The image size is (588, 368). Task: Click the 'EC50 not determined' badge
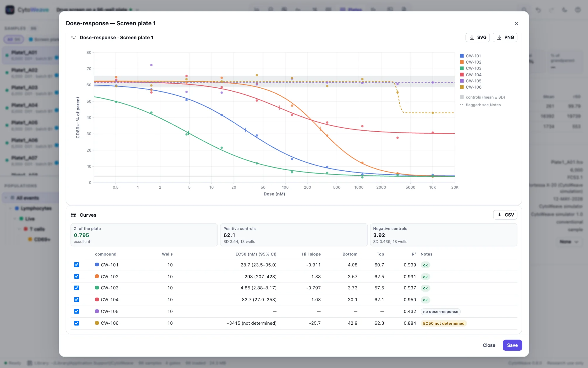pos(444,323)
